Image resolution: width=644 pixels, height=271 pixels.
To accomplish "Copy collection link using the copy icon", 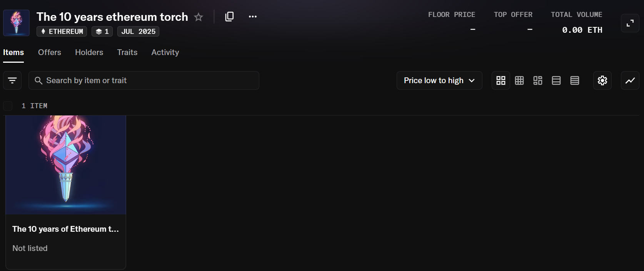I will [x=229, y=17].
